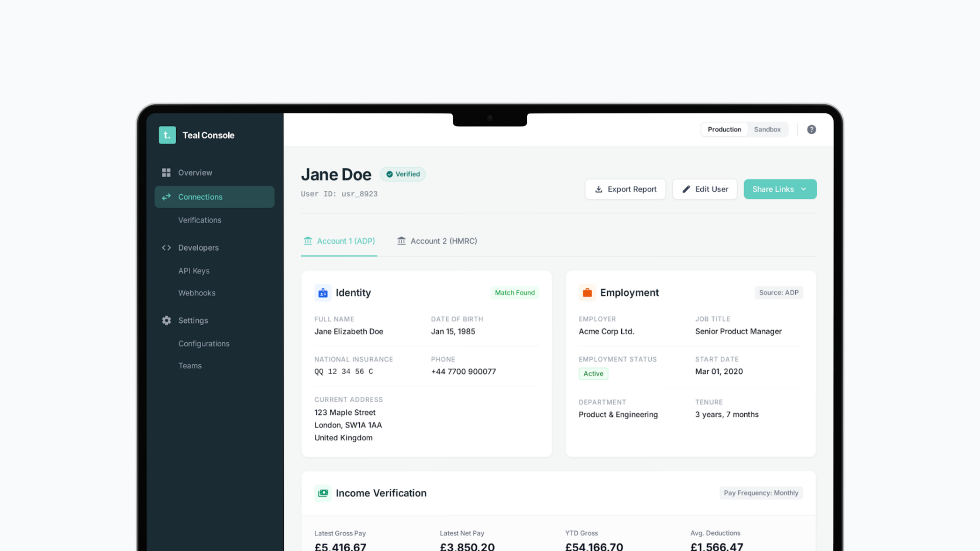This screenshot has width=980, height=551.
Task: Select the Production environment
Action: [724, 129]
